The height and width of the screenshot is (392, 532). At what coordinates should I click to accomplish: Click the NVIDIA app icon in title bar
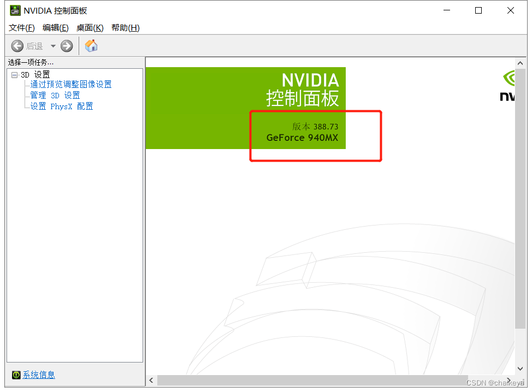point(15,10)
